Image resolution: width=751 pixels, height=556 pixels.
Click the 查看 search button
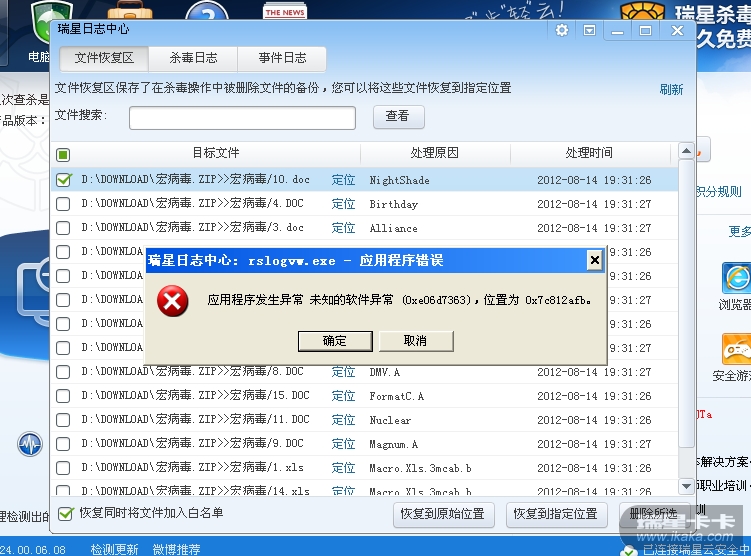coord(398,116)
